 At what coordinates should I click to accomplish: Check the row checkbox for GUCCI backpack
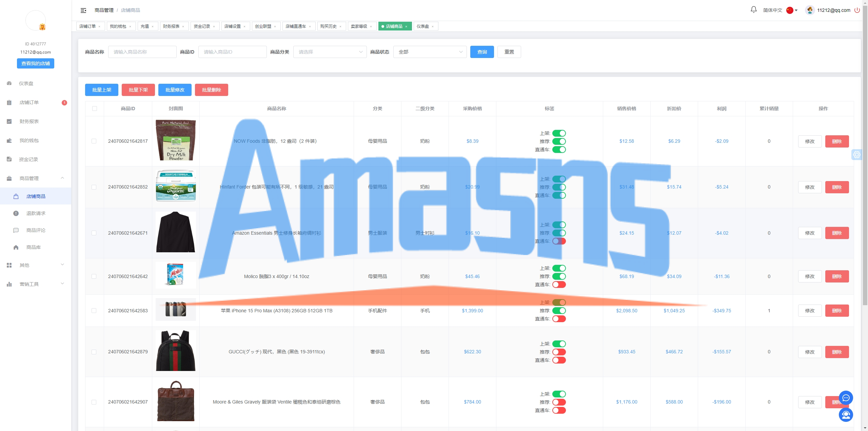coord(94,352)
